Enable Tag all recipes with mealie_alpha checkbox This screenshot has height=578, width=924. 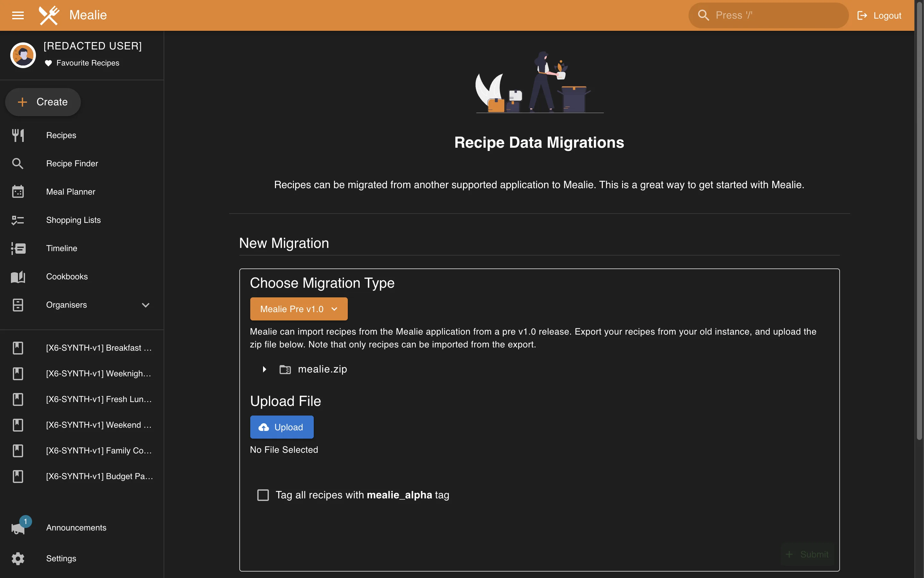(x=263, y=495)
